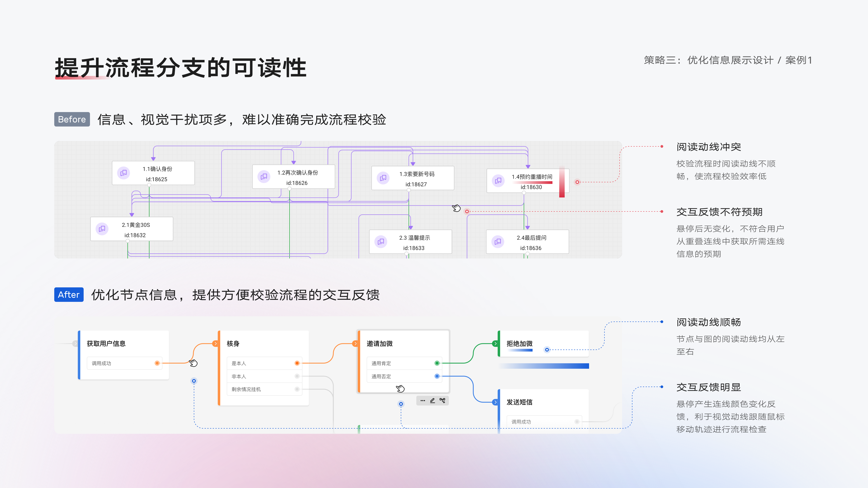The width and height of the screenshot is (868, 488).
Task: Click the 1.4预约重播时间 node label
Action: pos(532,176)
